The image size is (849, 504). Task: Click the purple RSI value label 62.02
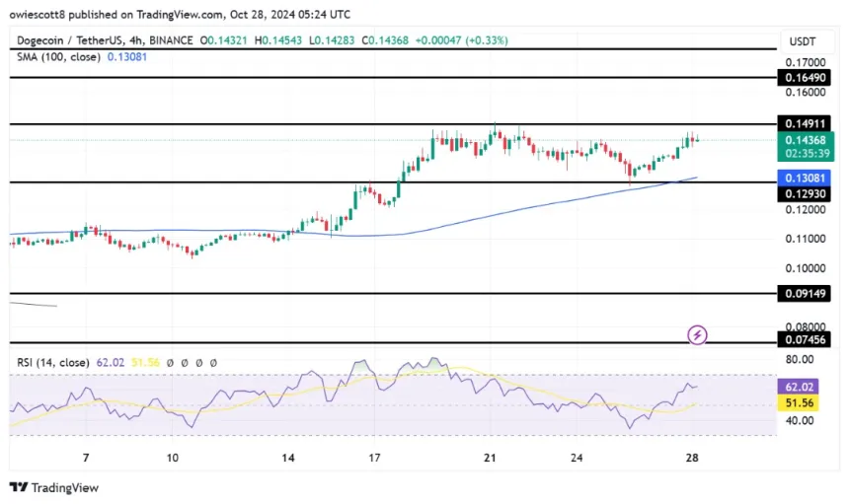804,388
